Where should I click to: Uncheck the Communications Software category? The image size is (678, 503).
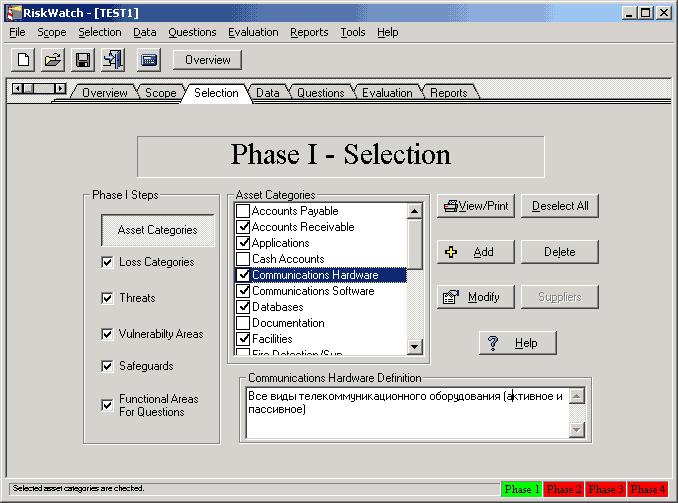coord(243,291)
